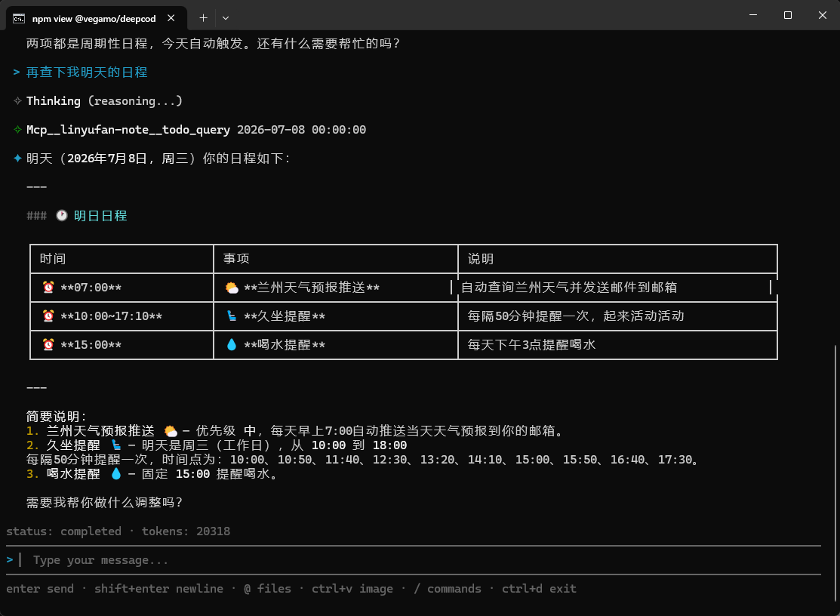Click the tokens: 20318 text
Viewport: 840px width, 616px height.
pos(186,531)
